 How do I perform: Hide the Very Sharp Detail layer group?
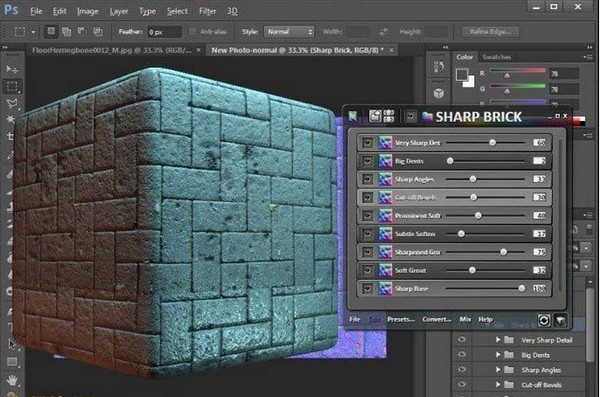pyautogui.click(x=462, y=340)
